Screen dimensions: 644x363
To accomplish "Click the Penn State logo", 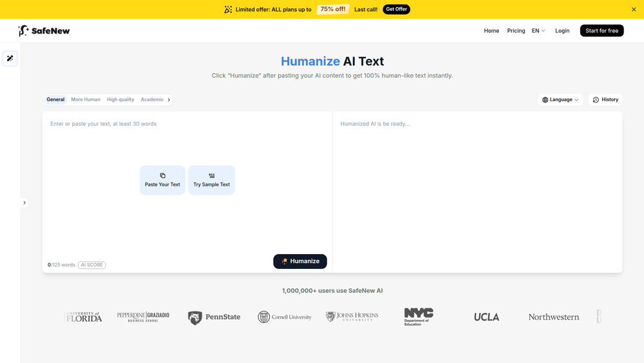I will (214, 317).
